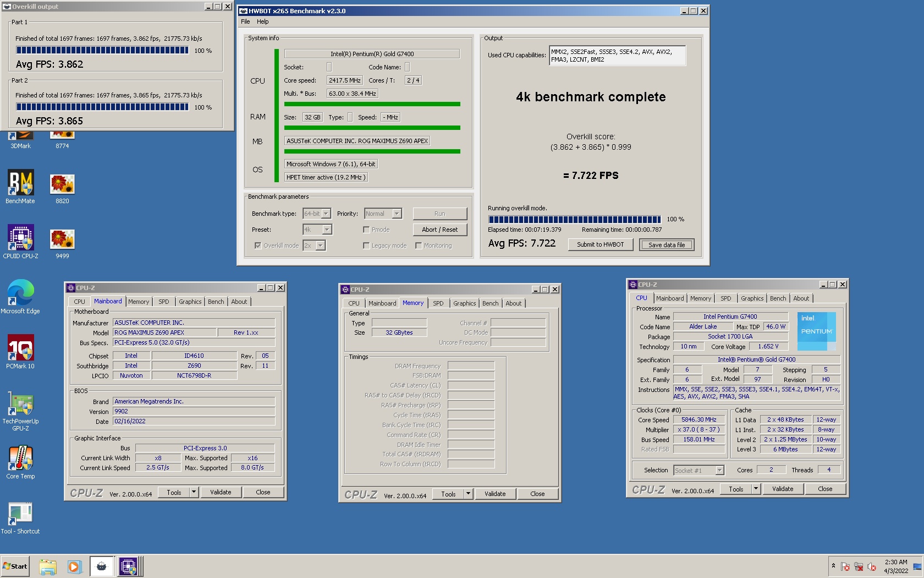Open About tab in Memory CPU-Z window
Viewport: 924px width, 578px height.
(x=513, y=303)
